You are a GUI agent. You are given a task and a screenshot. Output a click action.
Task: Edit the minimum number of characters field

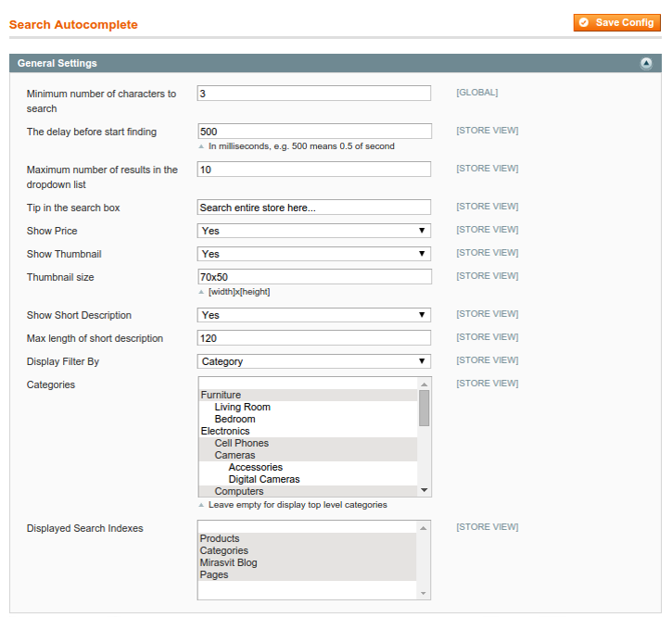313,94
